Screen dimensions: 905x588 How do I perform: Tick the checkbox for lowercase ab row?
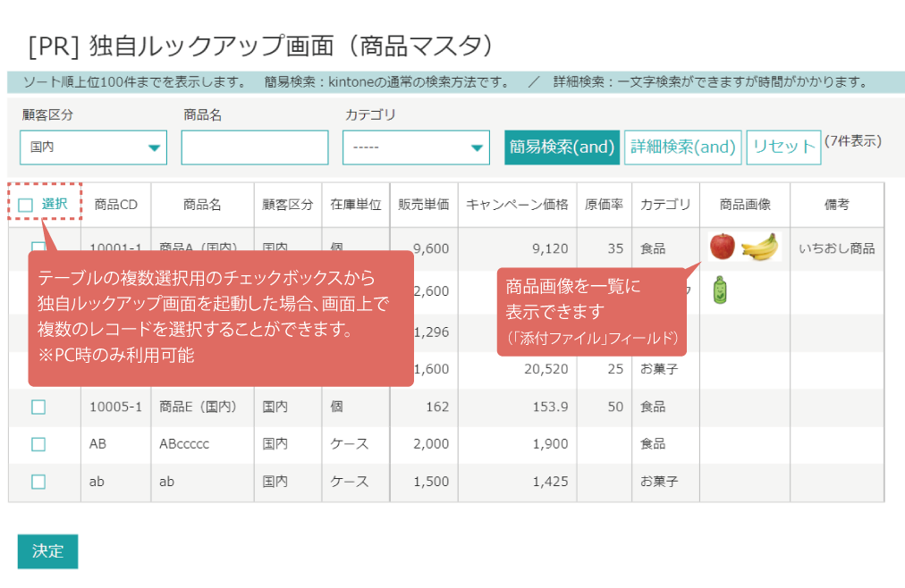point(38,482)
